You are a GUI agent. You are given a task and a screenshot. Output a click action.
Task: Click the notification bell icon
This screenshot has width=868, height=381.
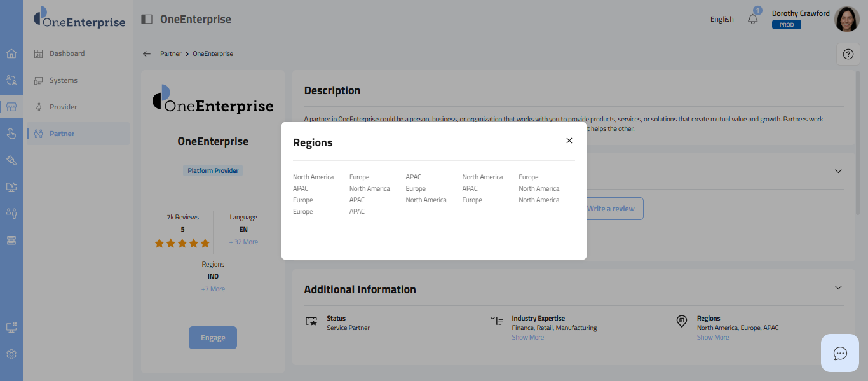click(x=753, y=19)
